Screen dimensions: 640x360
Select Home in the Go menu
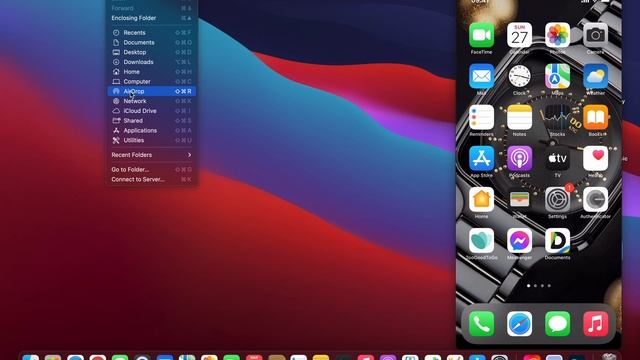pyautogui.click(x=152, y=72)
